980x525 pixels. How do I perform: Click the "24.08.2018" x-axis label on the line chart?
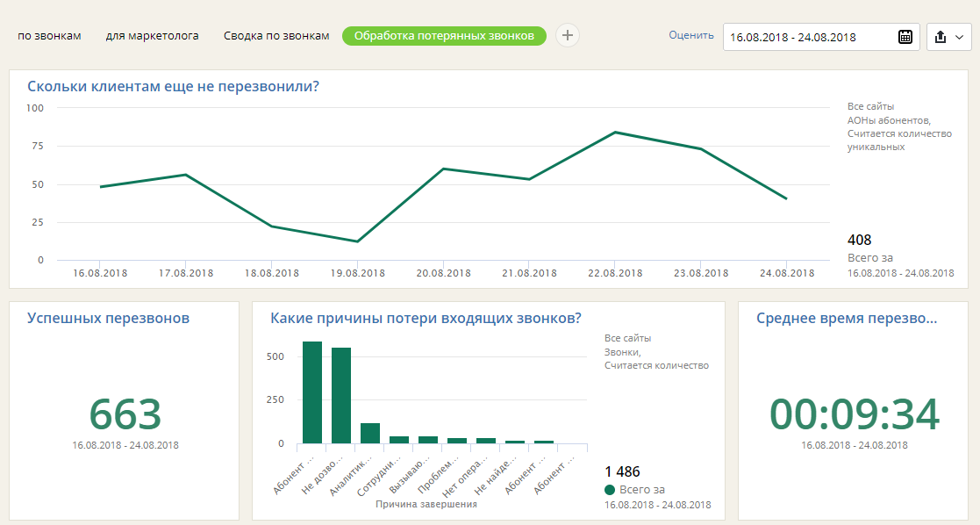click(x=787, y=273)
